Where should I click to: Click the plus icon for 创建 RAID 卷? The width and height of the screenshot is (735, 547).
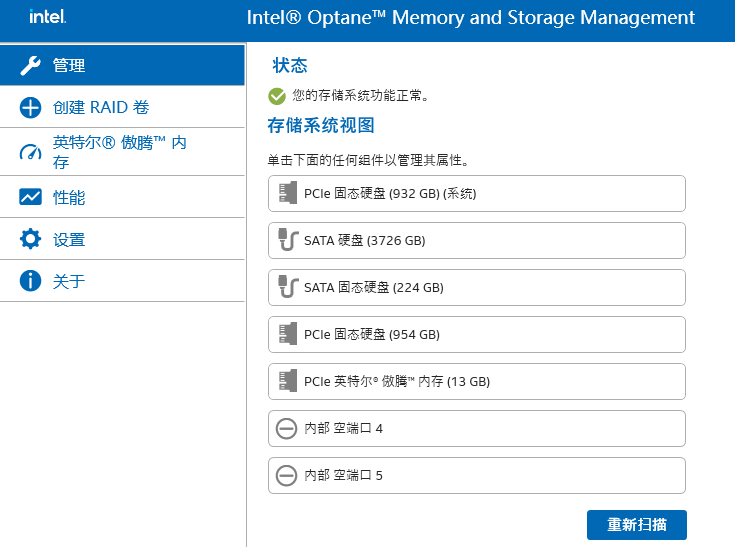tap(30, 108)
